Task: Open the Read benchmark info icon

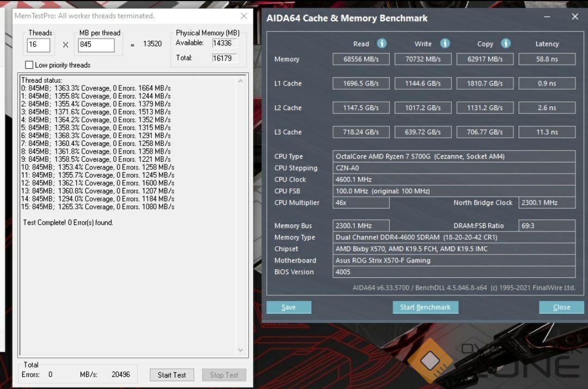Action: click(382, 44)
